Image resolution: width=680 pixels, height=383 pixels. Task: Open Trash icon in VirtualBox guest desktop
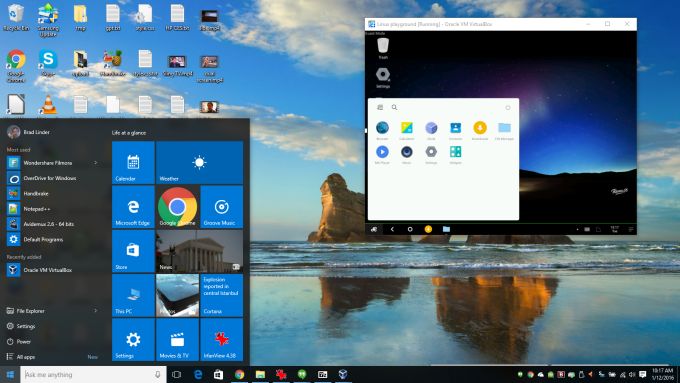coord(383,48)
